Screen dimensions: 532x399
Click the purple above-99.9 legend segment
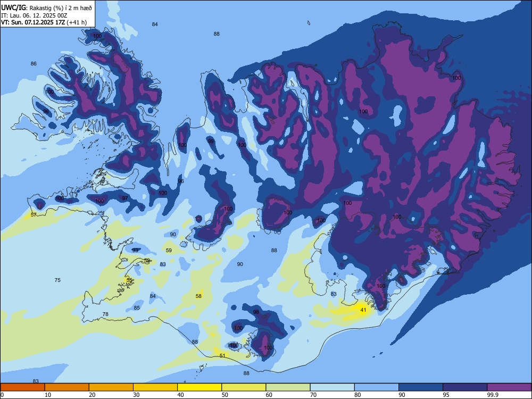pyautogui.click(x=509, y=387)
